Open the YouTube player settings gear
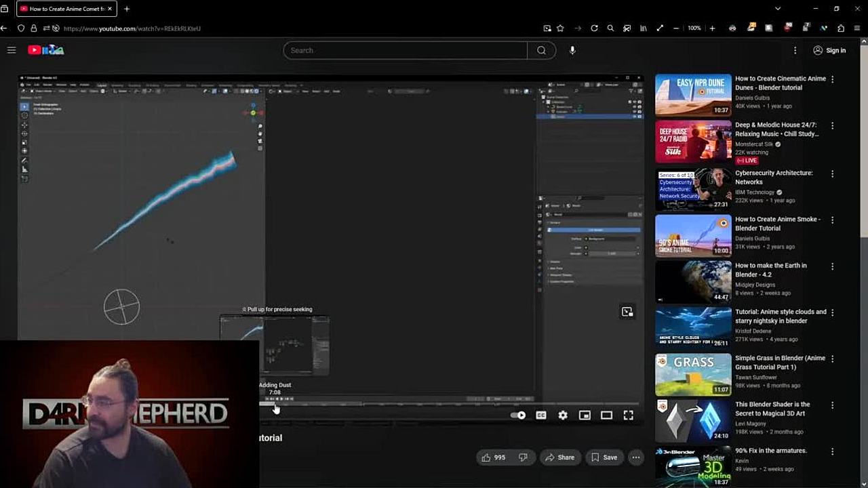The image size is (868, 488). point(563,415)
